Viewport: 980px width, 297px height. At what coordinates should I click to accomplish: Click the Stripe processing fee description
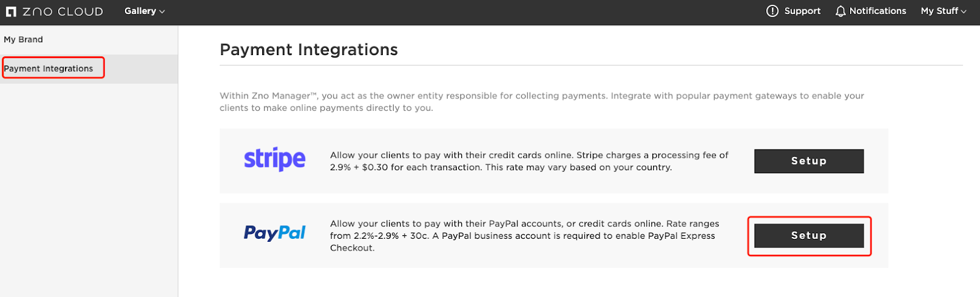click(x=529, y=161)
